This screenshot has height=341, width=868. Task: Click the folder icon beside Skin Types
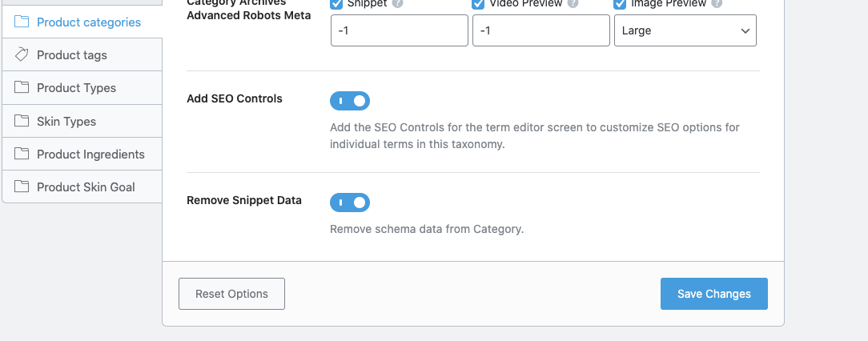click(x=22, y=122)
